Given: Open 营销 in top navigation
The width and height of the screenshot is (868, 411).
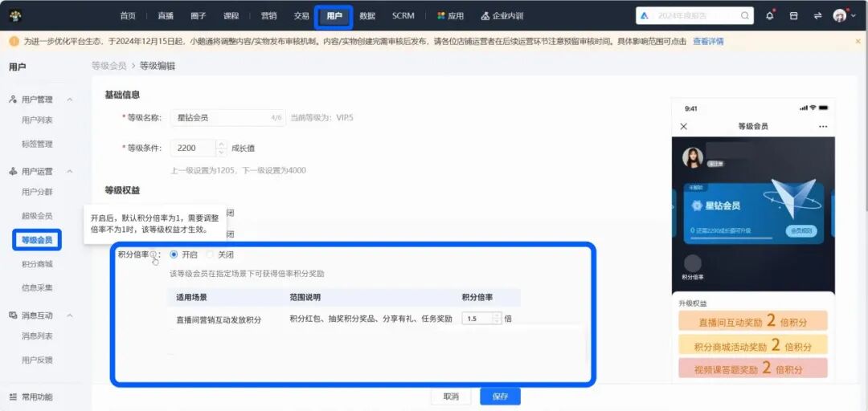Looking at the screenshot, I should pyautogui.click(x=269, y=16).
